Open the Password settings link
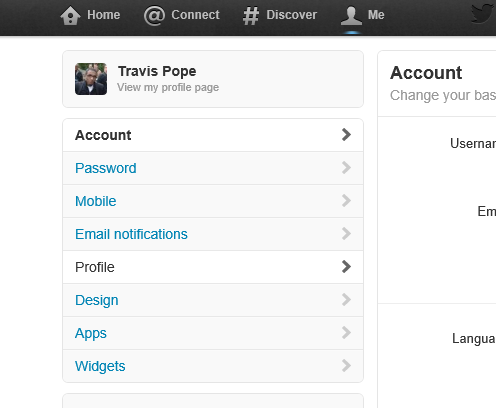Screen dimensions: 496x408 [106, 168]
